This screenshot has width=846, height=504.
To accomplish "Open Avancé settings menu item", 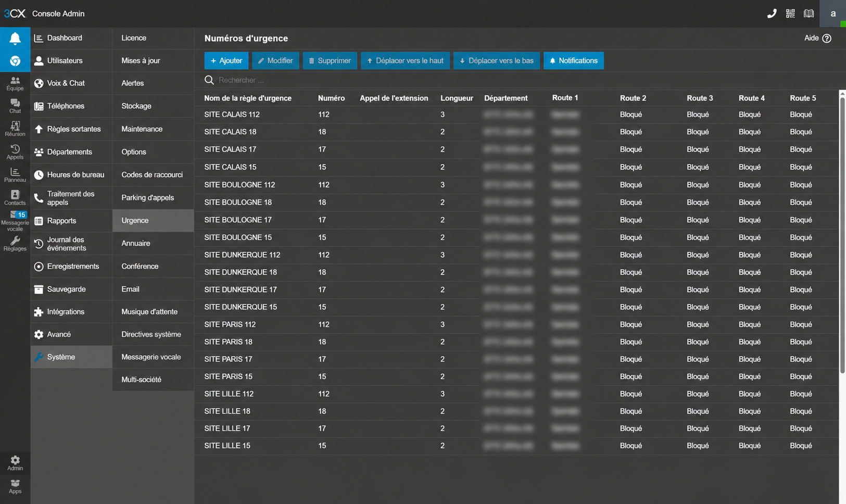I will click(x=71, y=334).
